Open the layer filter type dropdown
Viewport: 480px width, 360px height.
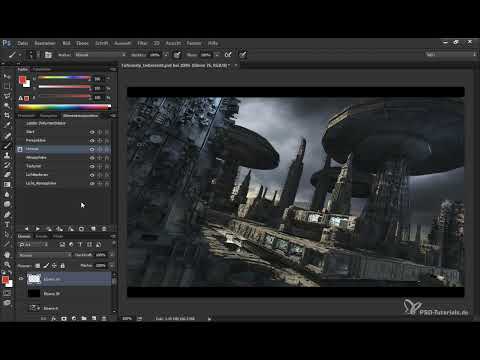click(x=33, y=245)
